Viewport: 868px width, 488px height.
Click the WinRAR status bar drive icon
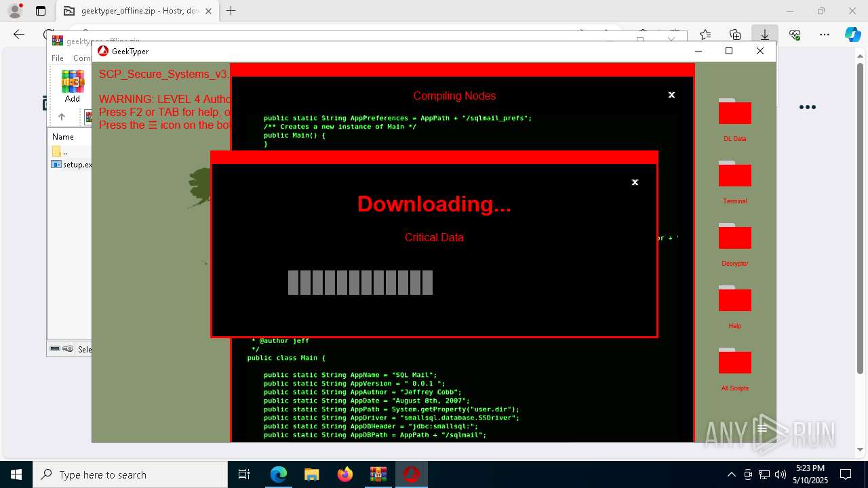(56, 349)
